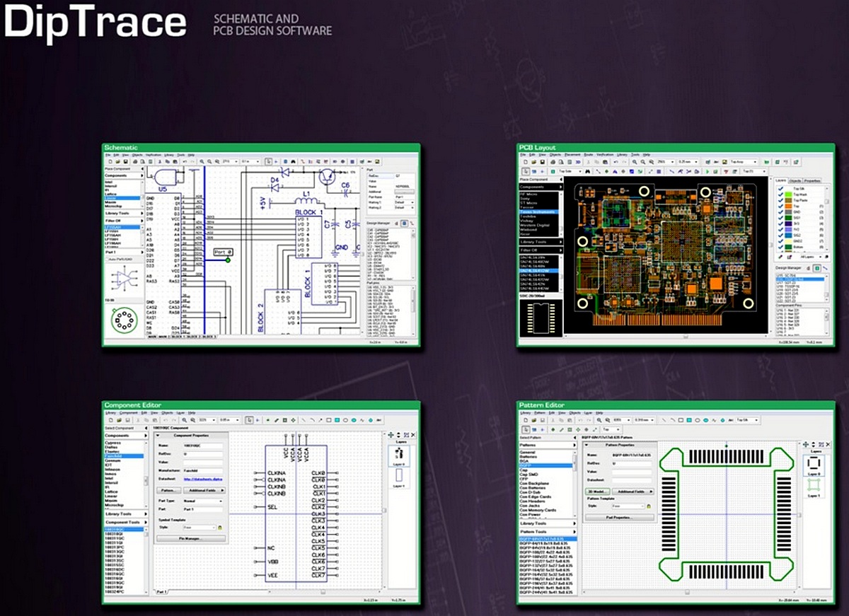This screenshot has height=616, width=849.
Task: Click the zoom in magnifier in PCB Layout
Action: pyautogui.click(x=635, y=162)
